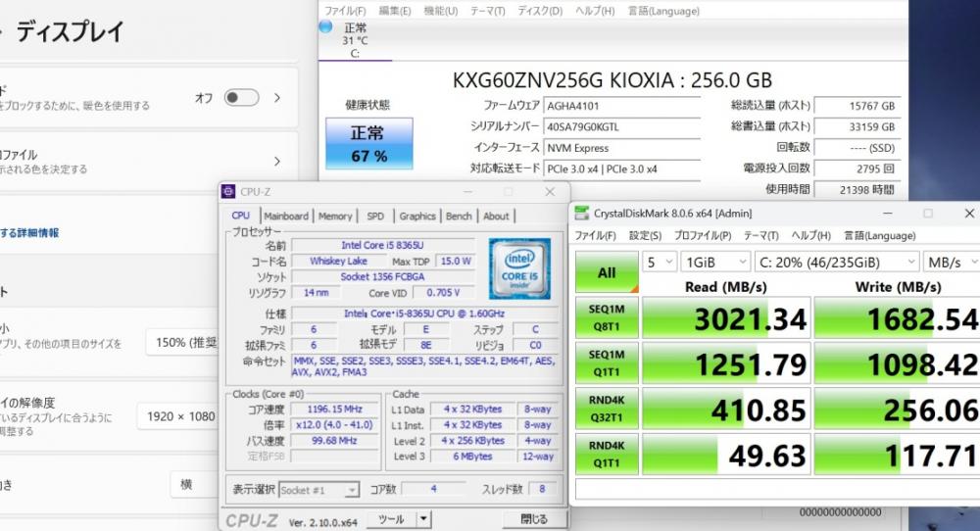Open the C: 20% (46/235GiB) drive dropdown
Viewport: 980px width, 531px height.
coord(837,263)
